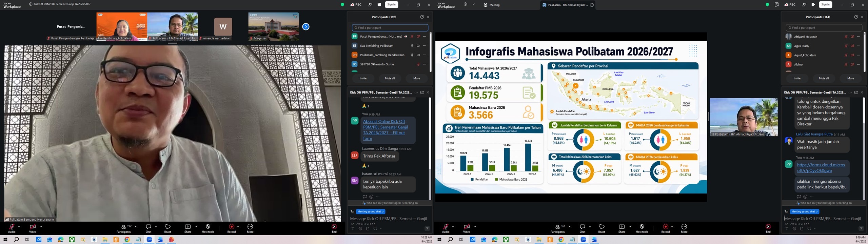Click mute icon for 591720 Oktavianto Gustin
The height and width of the screenshot is (244, 868).
pyautogui.click(x=418, y=64)
